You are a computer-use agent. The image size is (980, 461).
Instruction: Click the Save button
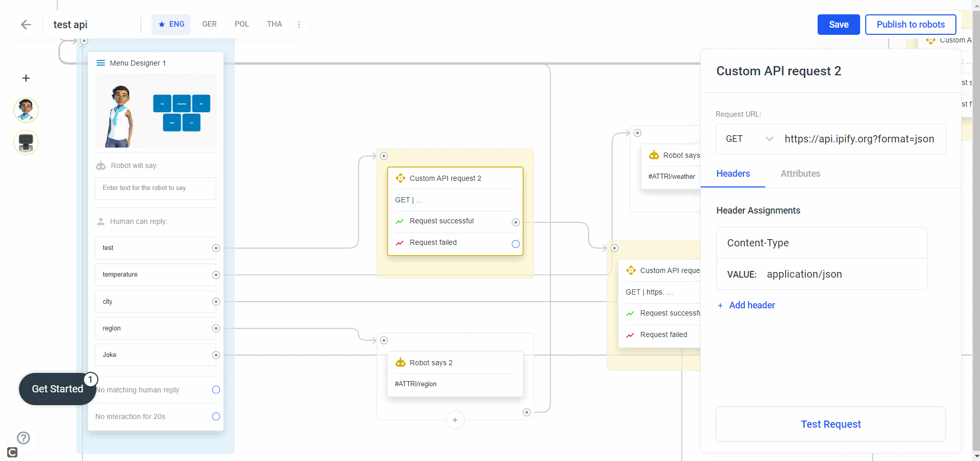click(839, 25)
